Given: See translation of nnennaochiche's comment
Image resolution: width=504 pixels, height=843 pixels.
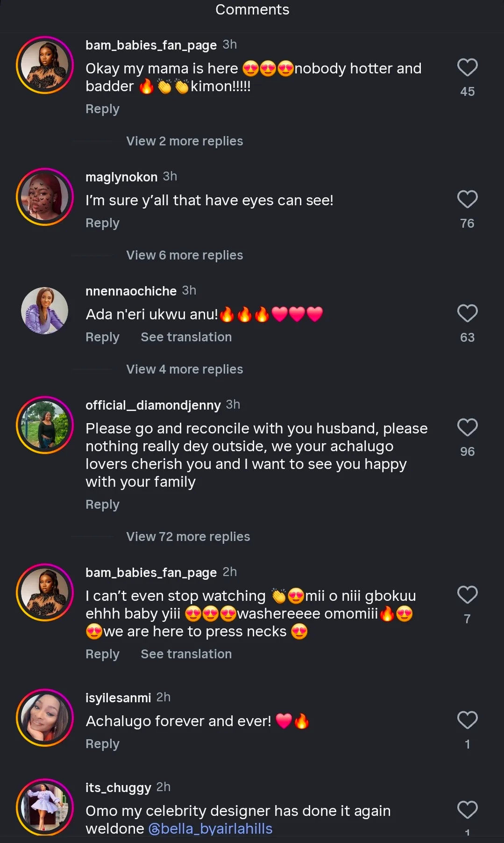Looking at the screenshot, I should (x=186, y=338).
